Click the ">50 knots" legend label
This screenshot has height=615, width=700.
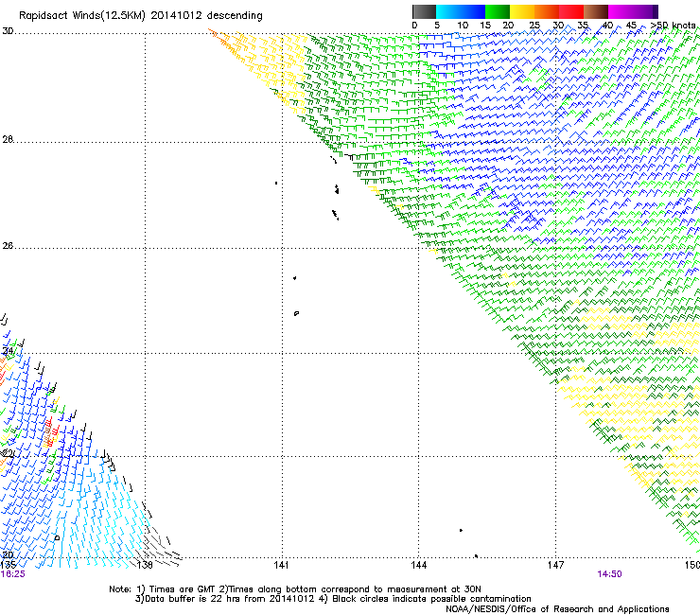coord(673,26)
